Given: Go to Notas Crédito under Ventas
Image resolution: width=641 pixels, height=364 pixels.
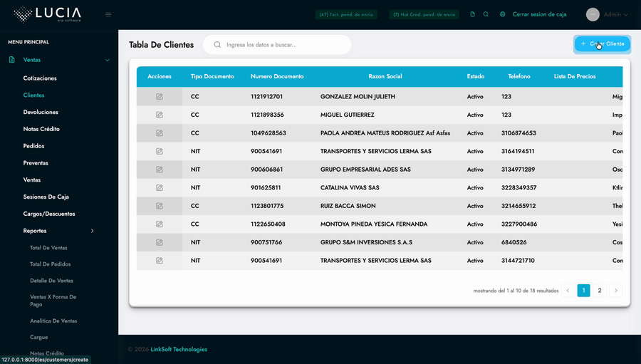Looking at the screenshot, I should pos(41,129).
